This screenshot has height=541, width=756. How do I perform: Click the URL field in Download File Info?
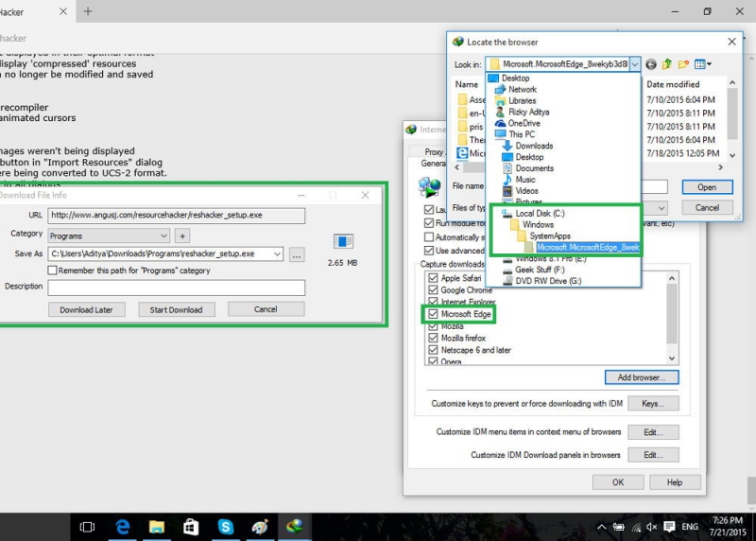(x=177, y=216)
